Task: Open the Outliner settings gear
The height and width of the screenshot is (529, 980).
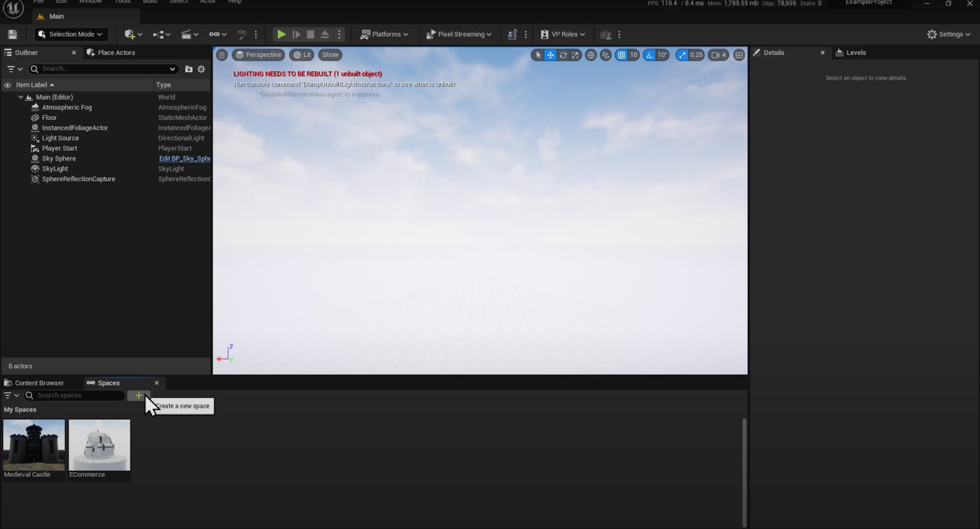Action: 201,69
